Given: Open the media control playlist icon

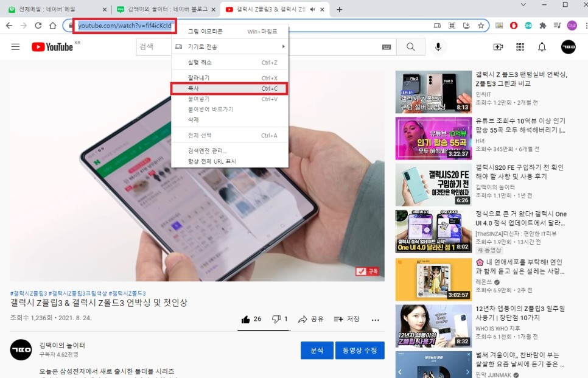Looking at the screenshot, I should tap(557, 26).
